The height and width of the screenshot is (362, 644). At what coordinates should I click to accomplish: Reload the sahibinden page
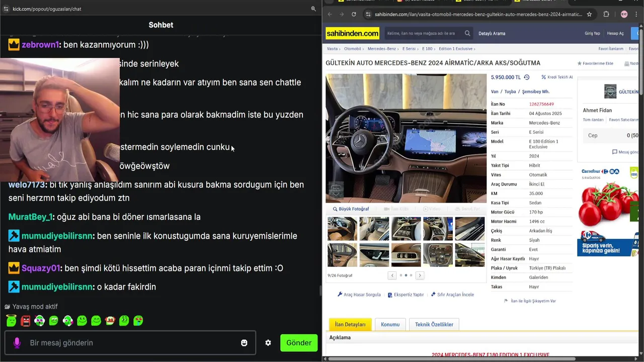click(x=354, y=15)
